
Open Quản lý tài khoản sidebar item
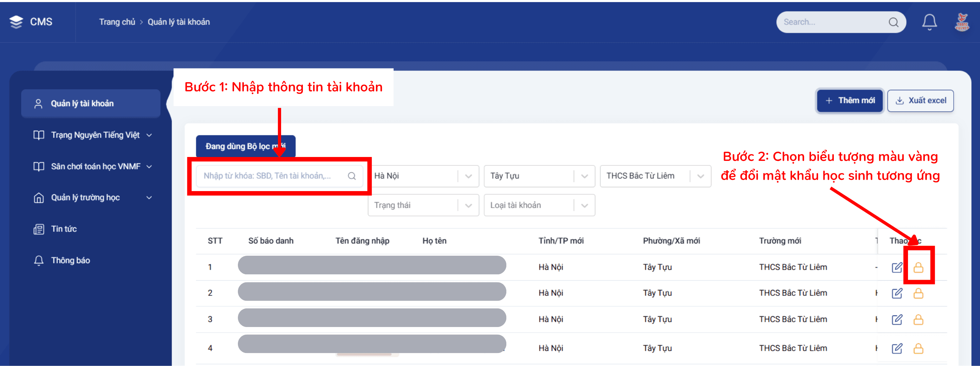point(91,104)
